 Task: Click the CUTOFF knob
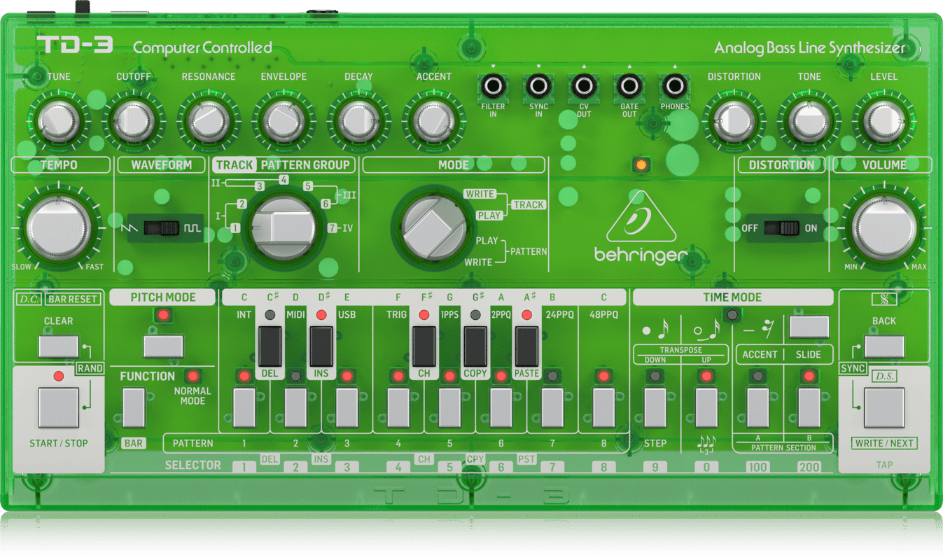[133, 122]
